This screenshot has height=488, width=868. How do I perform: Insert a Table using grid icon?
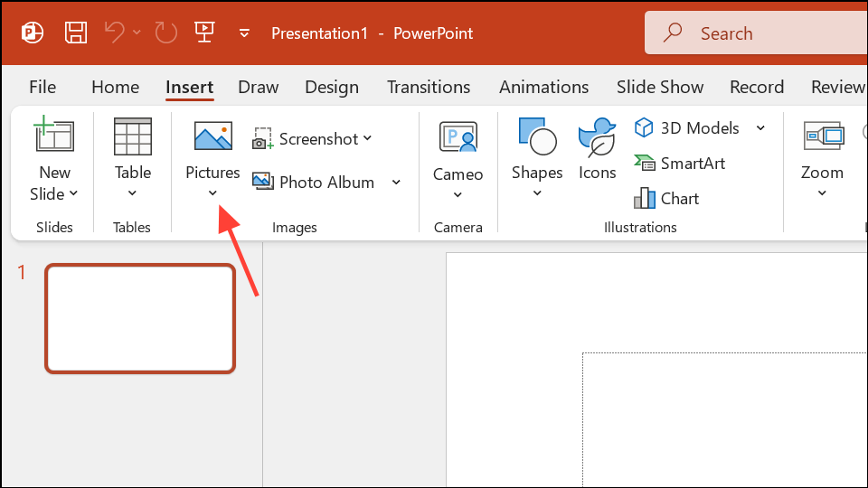(x=133, y=136)
